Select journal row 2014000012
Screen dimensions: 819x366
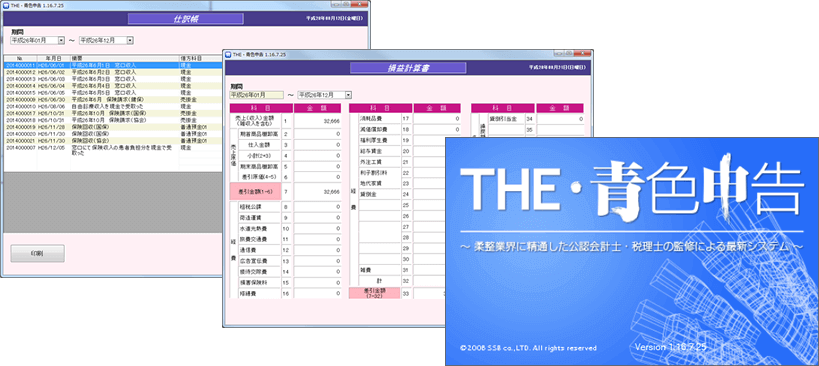[112, 72]
